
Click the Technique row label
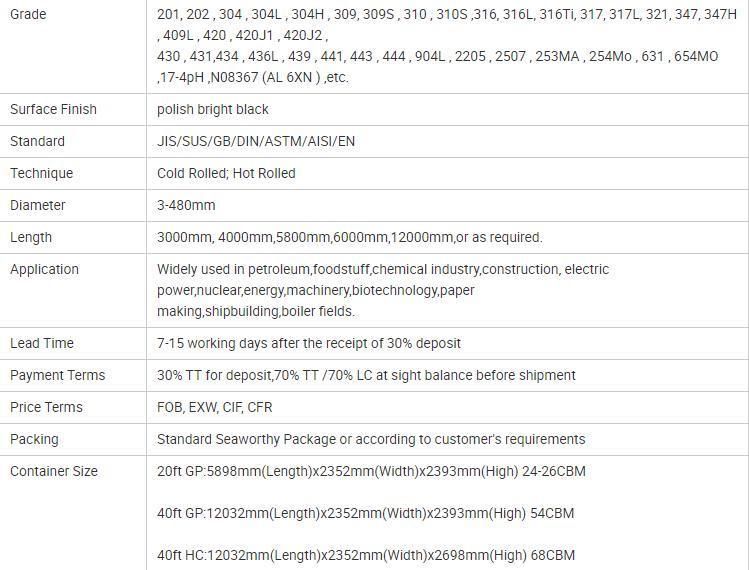pyautogui.click(x=42, y=173)
